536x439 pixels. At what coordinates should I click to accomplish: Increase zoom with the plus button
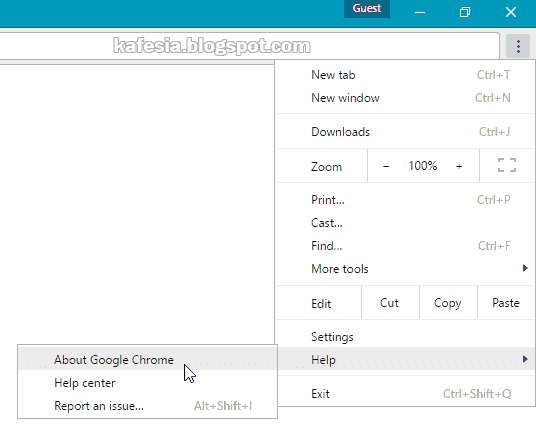pos(459,167)
